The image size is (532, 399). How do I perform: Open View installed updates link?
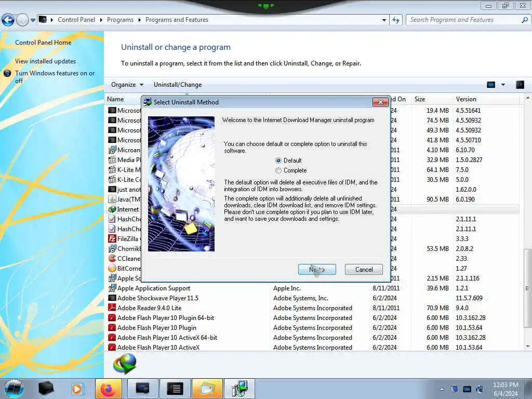(46, 61)
